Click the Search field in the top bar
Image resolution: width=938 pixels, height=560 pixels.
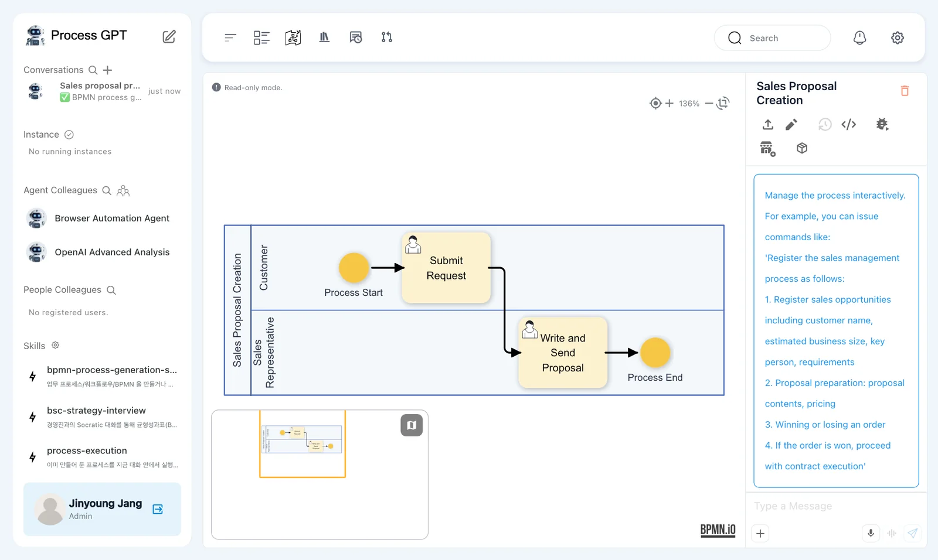(772, 38)
